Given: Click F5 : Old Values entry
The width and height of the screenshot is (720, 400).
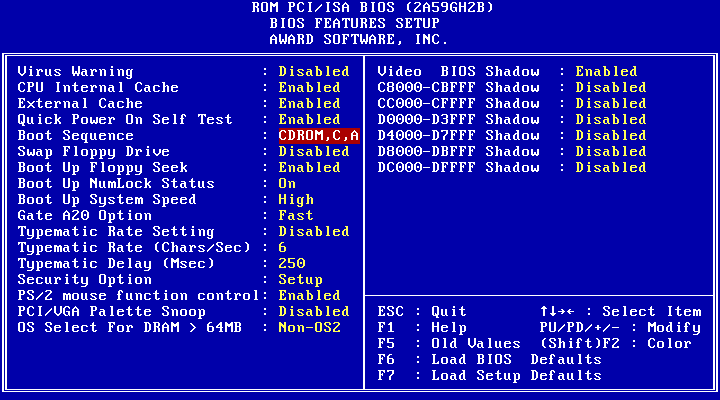Looking at the screenshot, I should click(449, 344).
